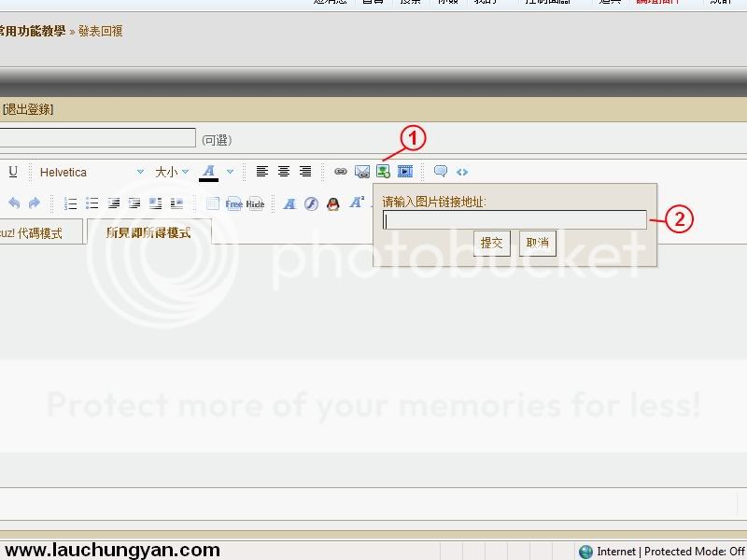Insert a code block icon
747x560 pixels.
point(462,172)
